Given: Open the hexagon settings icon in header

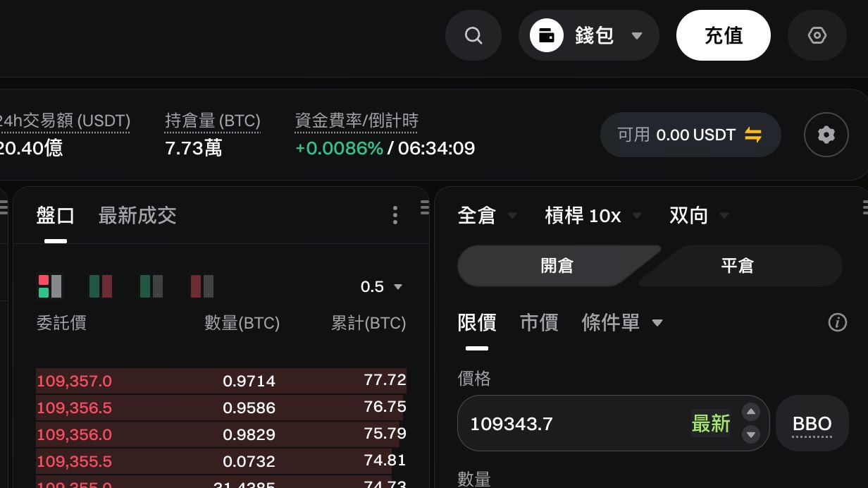Looking at the screenshot, I should coord(817,35).
